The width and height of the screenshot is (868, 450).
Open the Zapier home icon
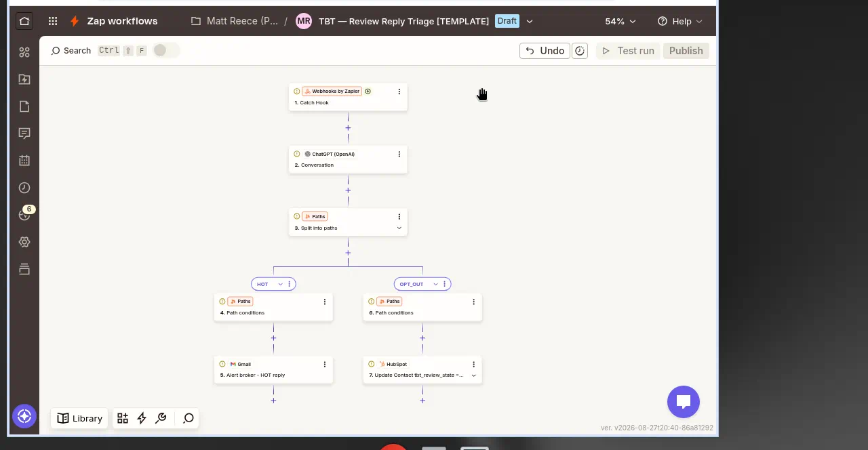[x=24, y=21]
